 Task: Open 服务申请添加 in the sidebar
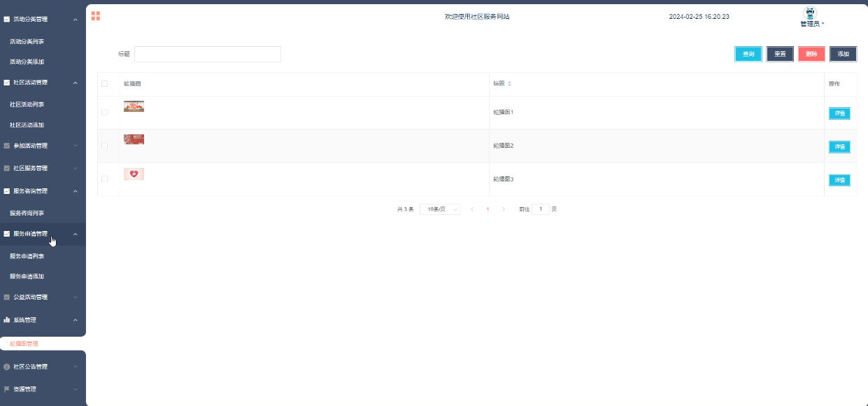pyautogui.click(x=27, y=277)
